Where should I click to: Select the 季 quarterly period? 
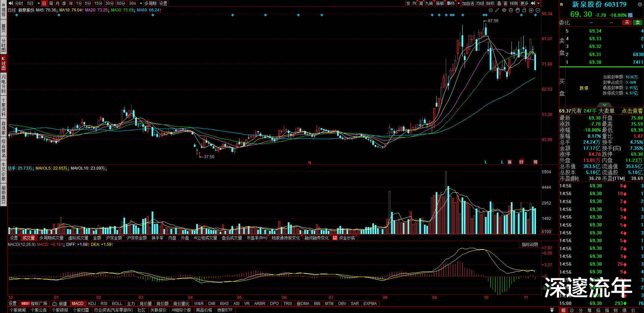(64, 3)
